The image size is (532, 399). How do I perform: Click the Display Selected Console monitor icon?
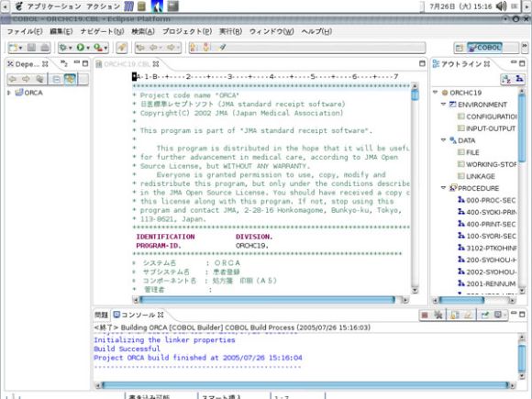tap(497, 316)
